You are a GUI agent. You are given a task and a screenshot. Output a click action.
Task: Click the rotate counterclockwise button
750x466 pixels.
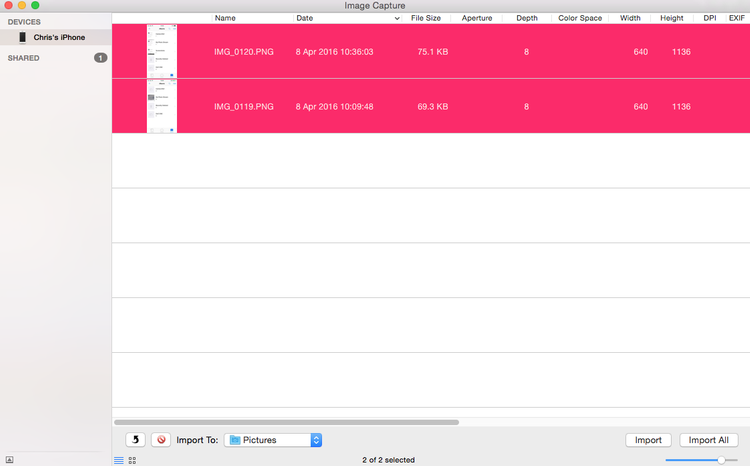coord(135,440)
